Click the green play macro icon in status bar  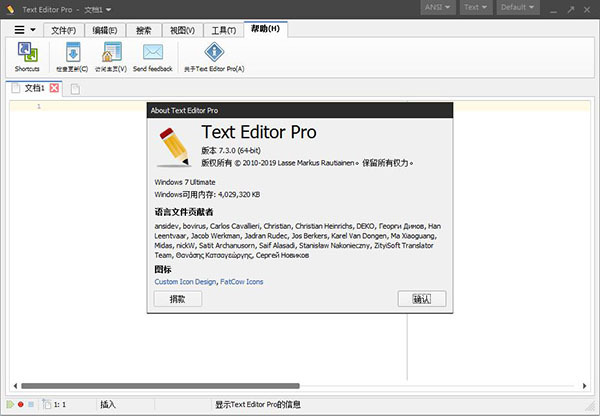[10, 404]
